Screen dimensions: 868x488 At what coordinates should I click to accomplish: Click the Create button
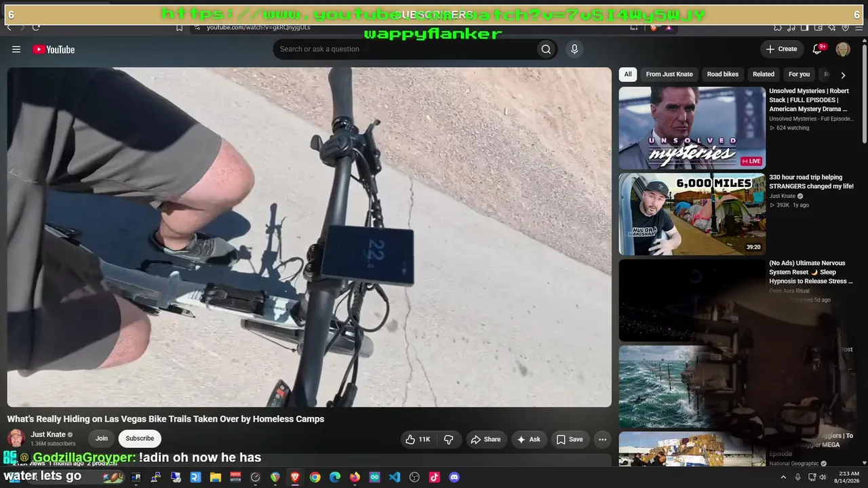tap(781, 49)
